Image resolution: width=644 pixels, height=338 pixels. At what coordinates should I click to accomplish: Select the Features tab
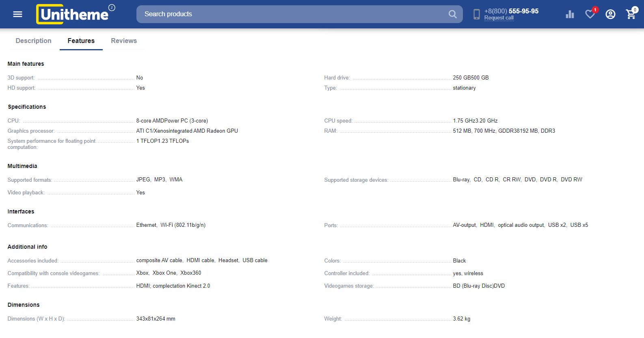coord(81,41)
